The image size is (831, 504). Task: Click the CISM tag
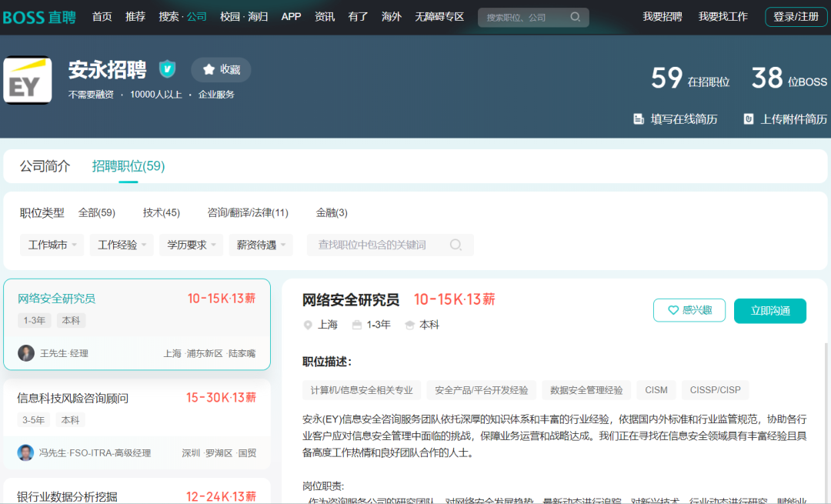pos(656,390)
